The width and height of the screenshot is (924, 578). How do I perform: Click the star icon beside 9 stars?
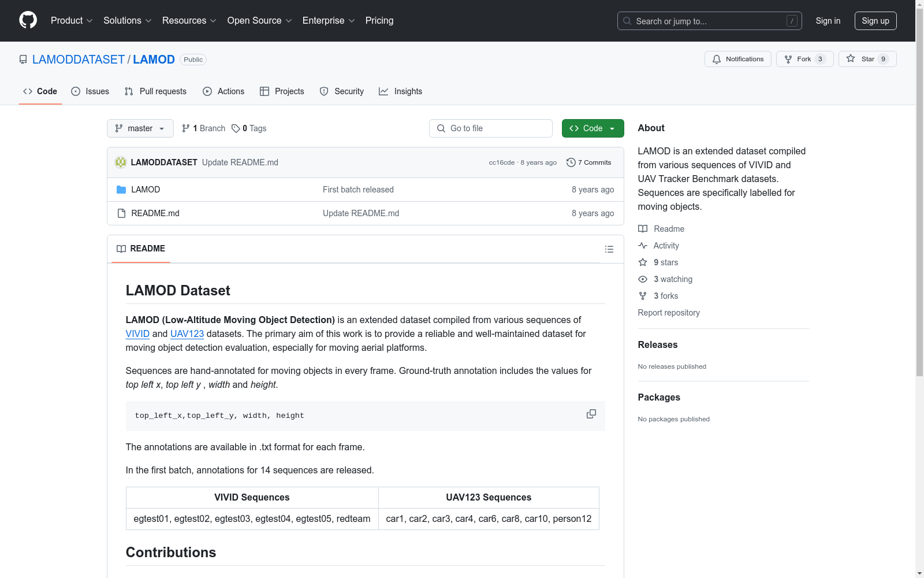pyautogui.click(x=643, y=262)
